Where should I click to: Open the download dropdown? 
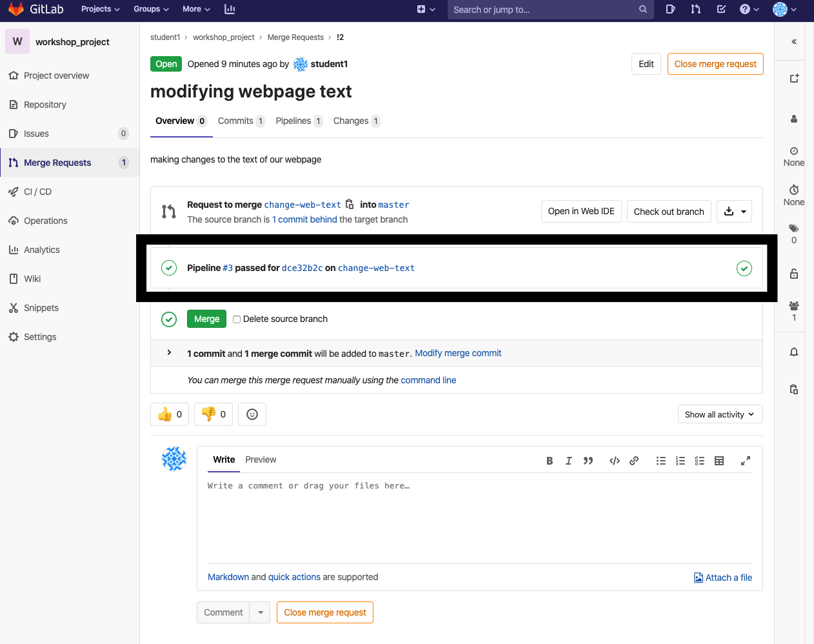pyautogui.click(x=734, y=212)
